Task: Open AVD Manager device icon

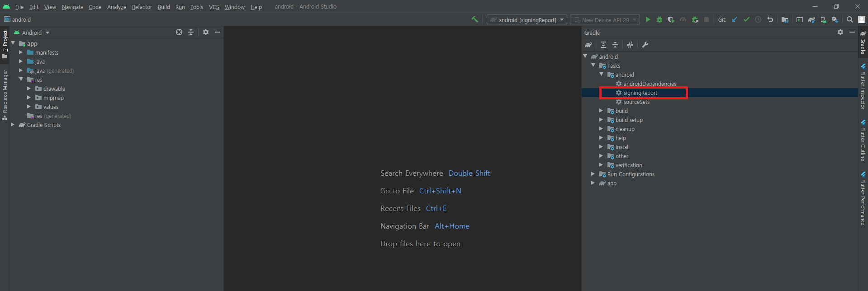Action: (823, 19)
